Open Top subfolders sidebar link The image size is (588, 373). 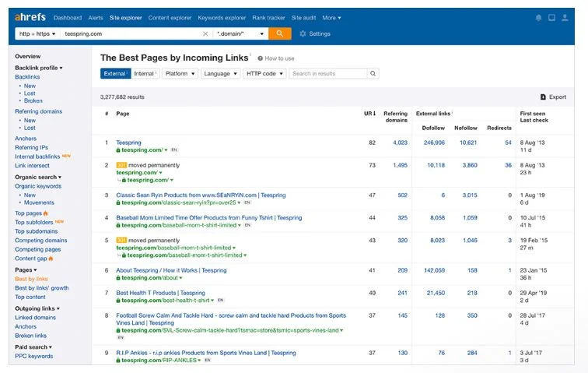(34, 223)
